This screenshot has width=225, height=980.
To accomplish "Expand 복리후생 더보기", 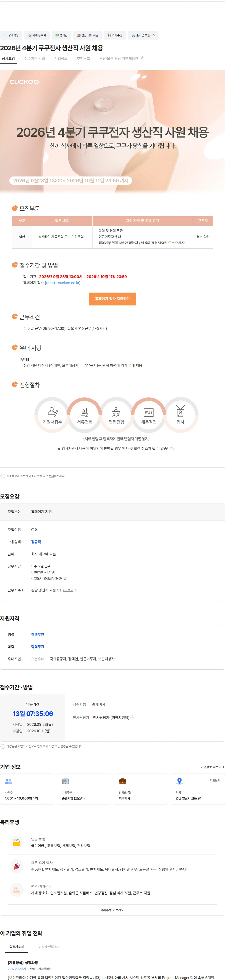I will pos(112,910).
